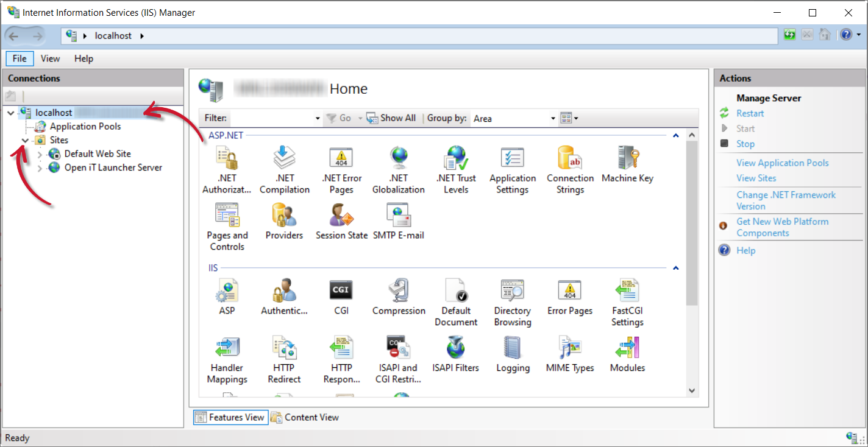
Task: Click Restart in Actions pane
Action: (x=750, y=113)
